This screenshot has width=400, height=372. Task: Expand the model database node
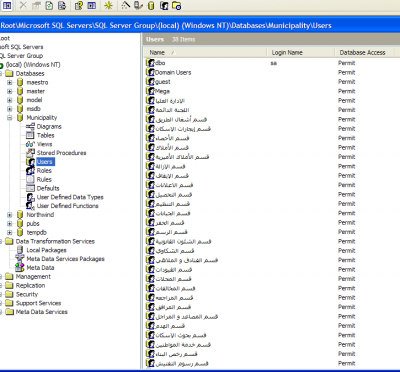[10, 100]
